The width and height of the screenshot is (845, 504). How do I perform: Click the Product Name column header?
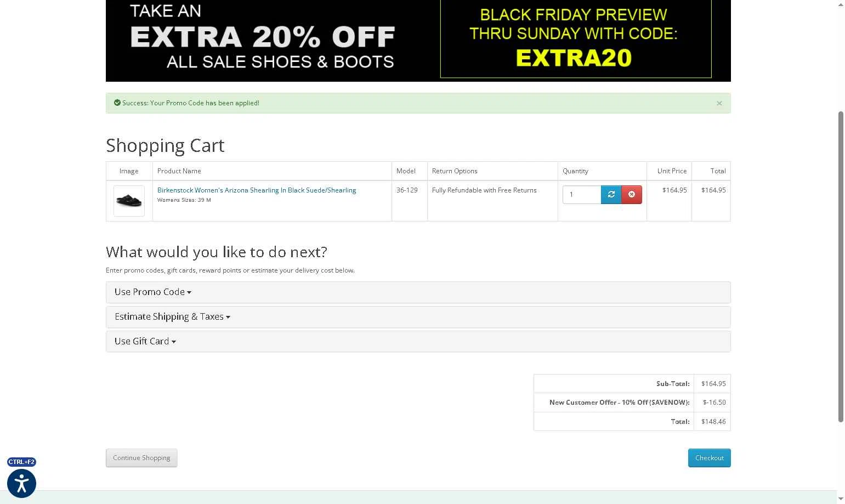click(179, 171)
